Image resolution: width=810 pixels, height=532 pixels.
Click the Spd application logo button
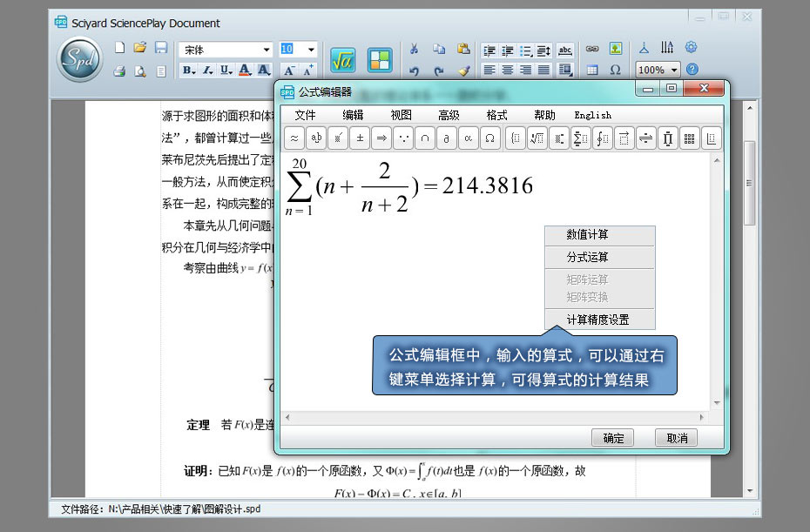coord(79,59)
